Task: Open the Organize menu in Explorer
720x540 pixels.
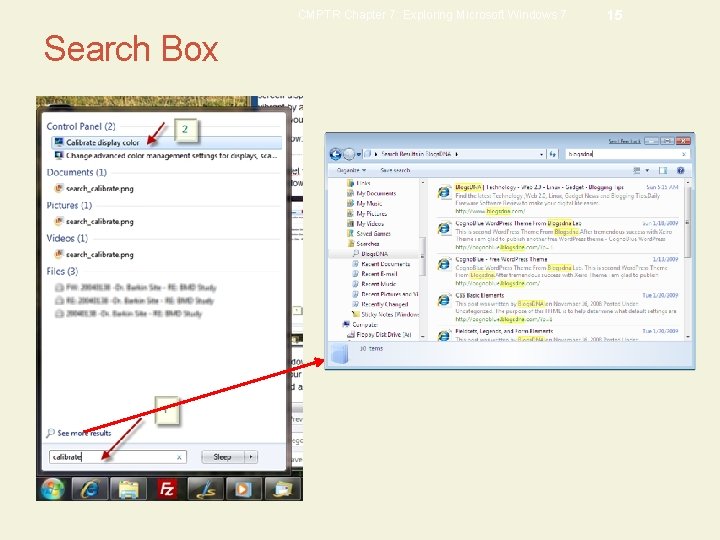Action: (x=351, y=170)
